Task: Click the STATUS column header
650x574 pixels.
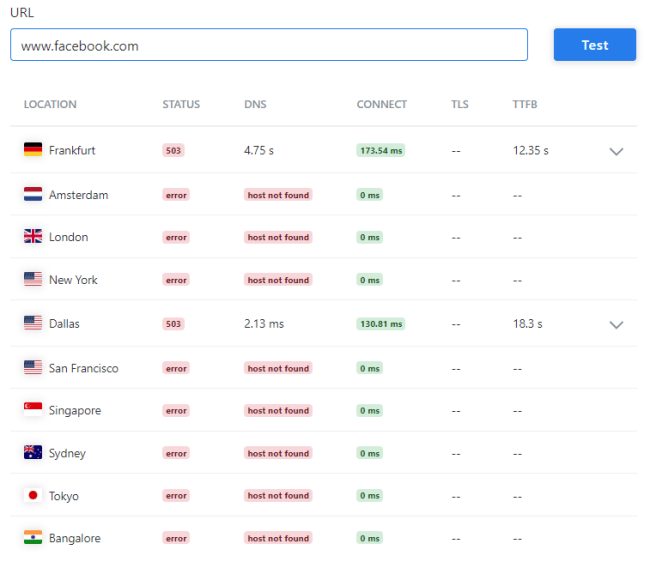Action: pyautogui.click(x=181, y=104)
